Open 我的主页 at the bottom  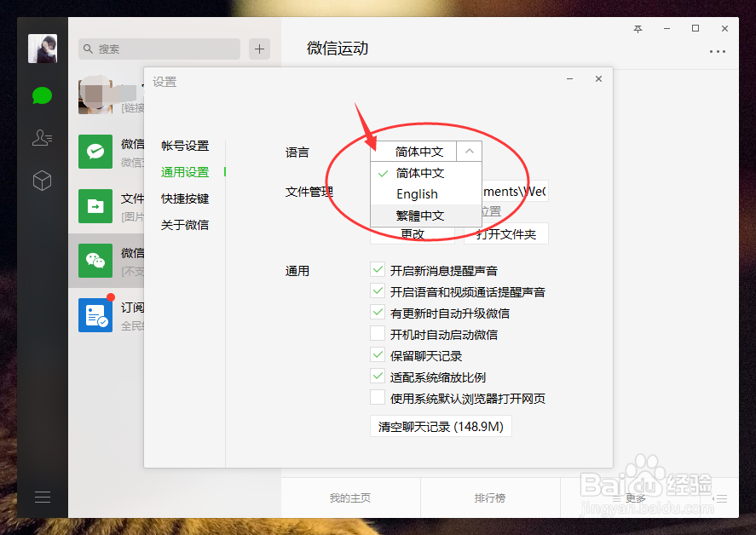[x=350, y=498]
